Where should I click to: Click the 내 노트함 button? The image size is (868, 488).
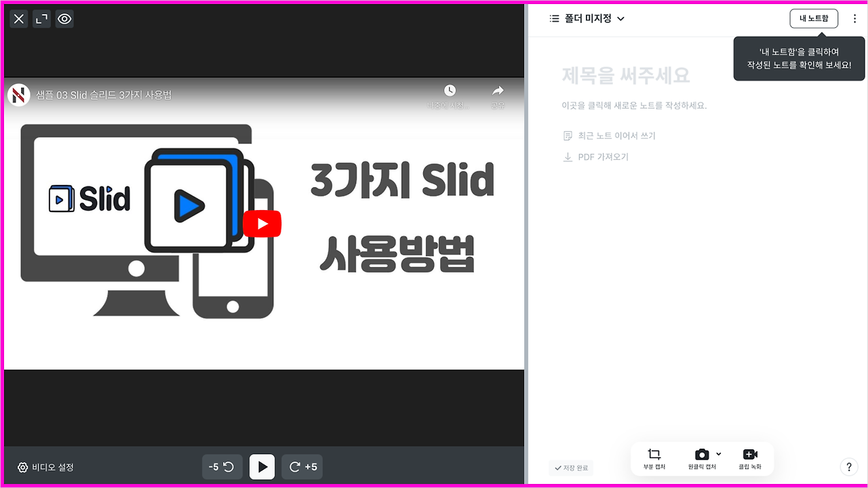814,18
